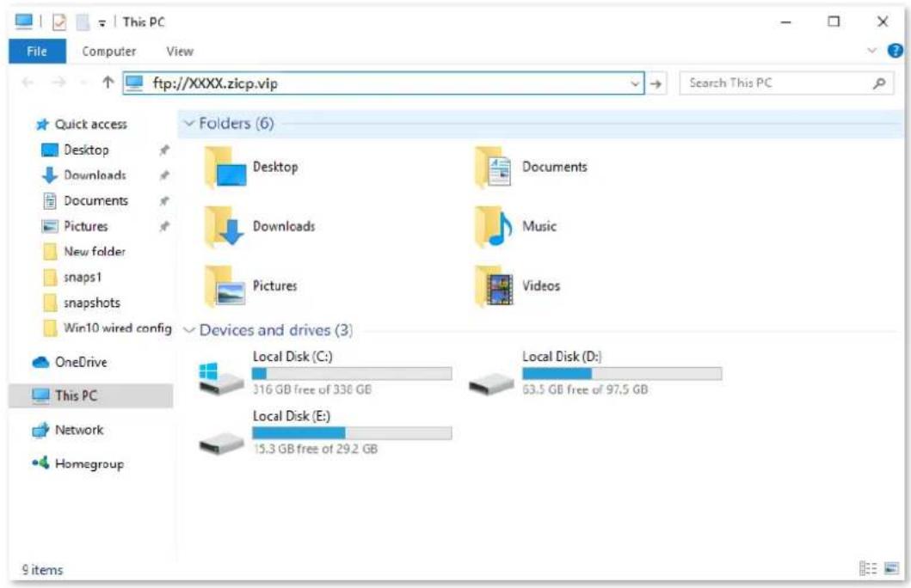
Task: Switch to the View ribbon tab
Action: (180, 51)
